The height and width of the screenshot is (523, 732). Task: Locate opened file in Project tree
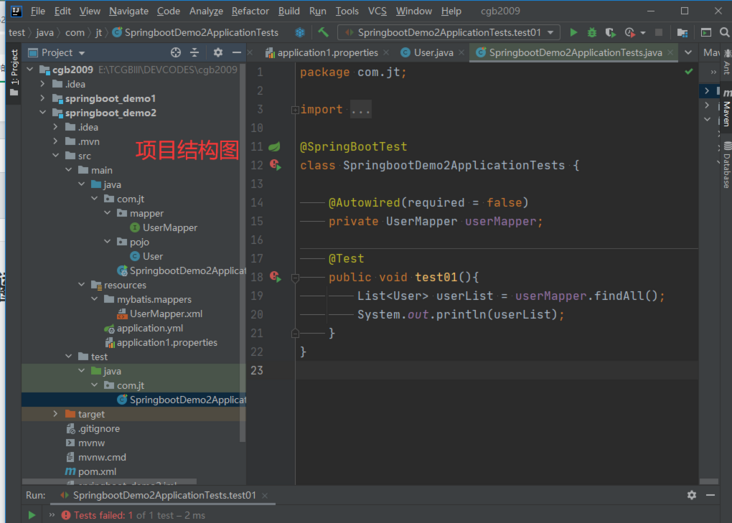(176, 52)
